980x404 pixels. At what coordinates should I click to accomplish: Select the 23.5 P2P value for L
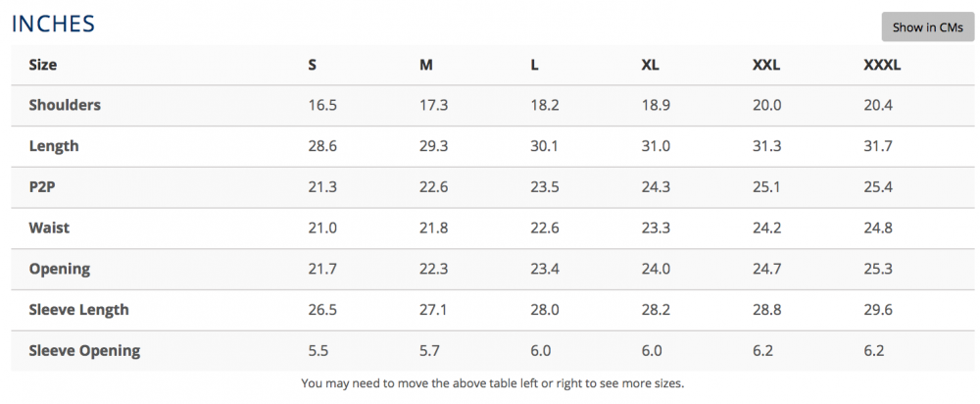pyautogui.click(x=544, y=187)
